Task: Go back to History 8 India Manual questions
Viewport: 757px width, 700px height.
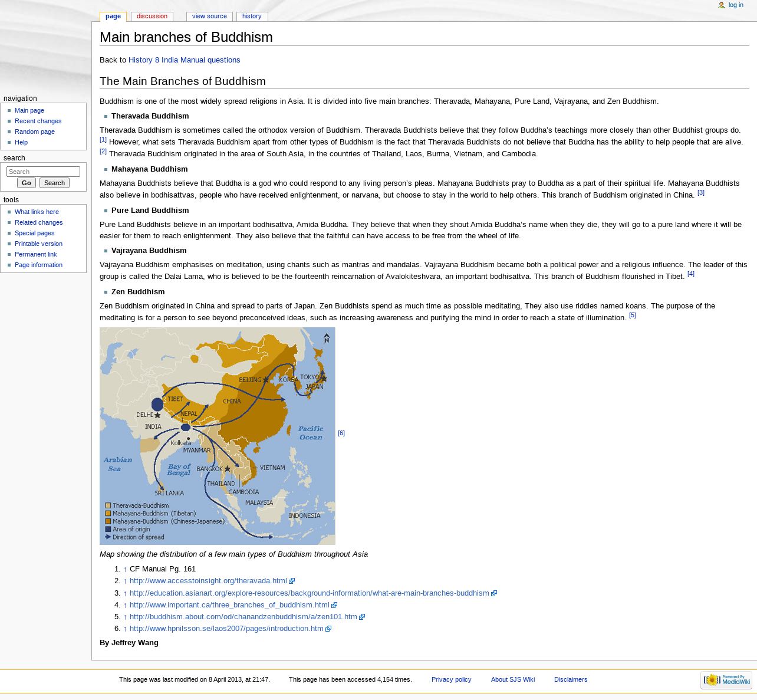Action: coord(184,60)
